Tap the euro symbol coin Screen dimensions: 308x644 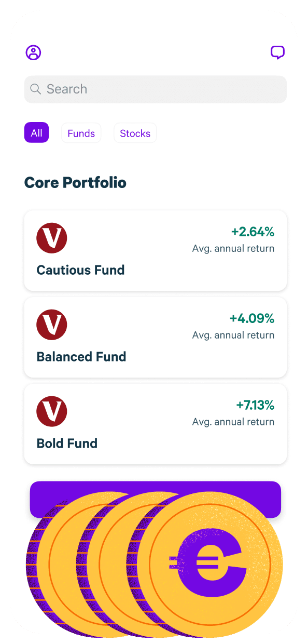pyautogui.click(x=210, y=564)
